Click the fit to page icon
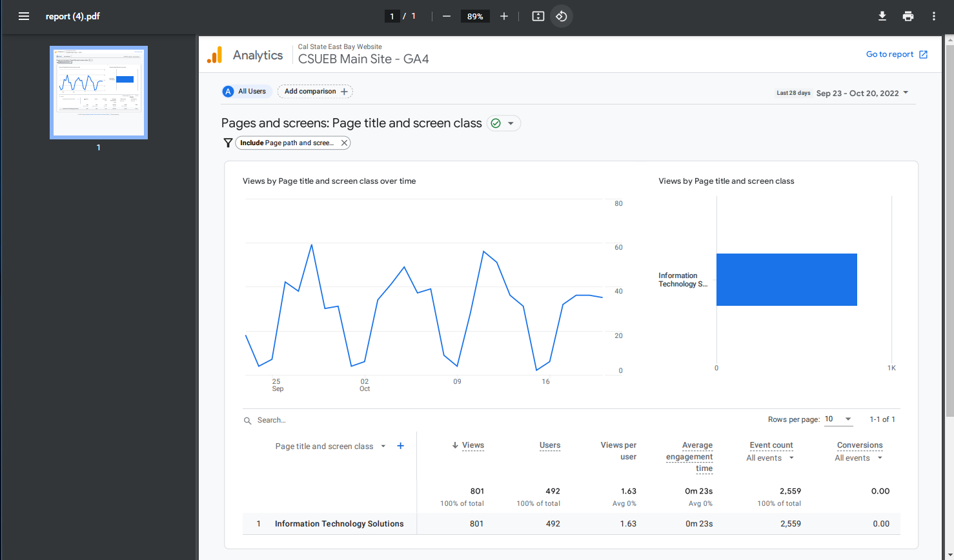 (538, 16)
